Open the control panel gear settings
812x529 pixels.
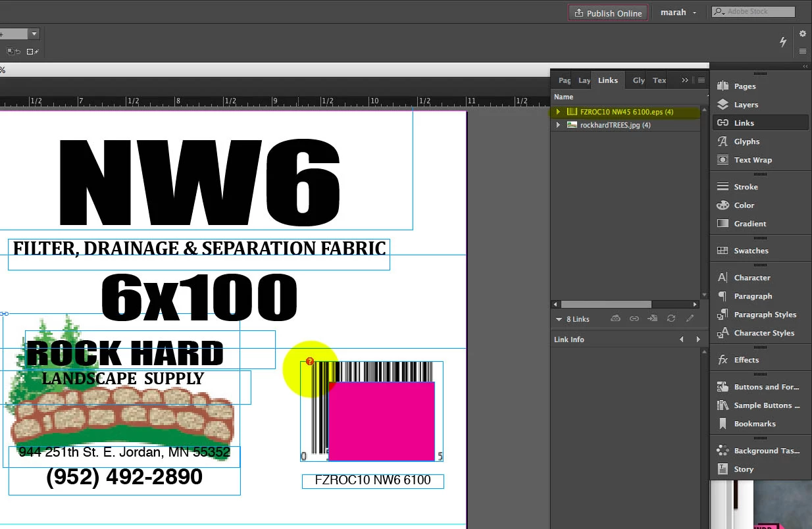coord(803,34)
